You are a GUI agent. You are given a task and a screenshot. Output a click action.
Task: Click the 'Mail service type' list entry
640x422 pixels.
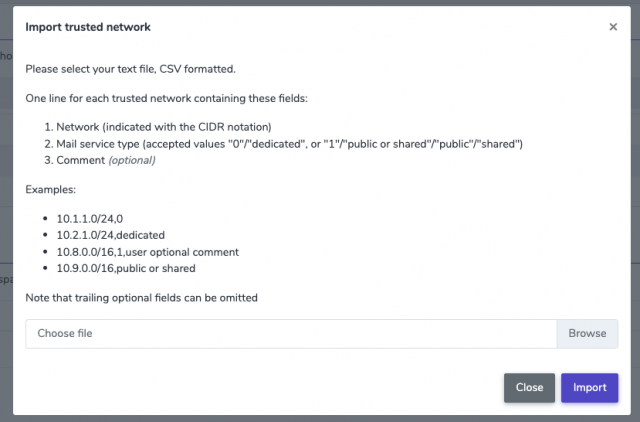click(289, 144)
